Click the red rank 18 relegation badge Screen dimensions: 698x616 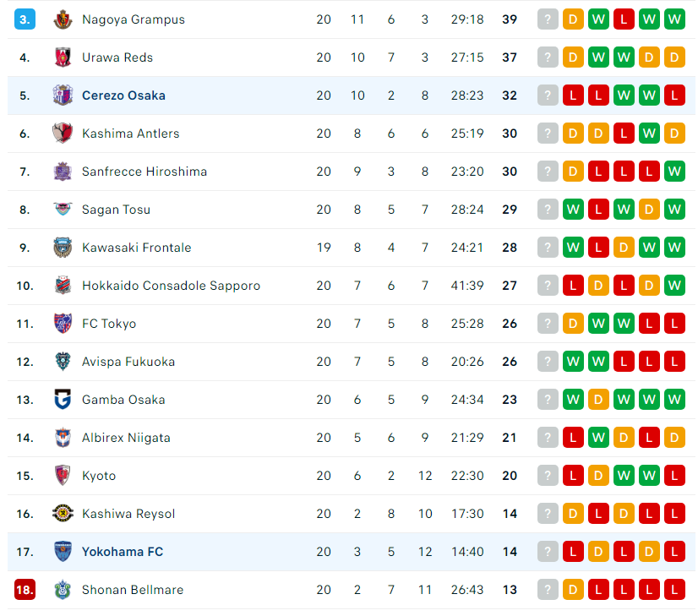click(x=25, y=590)
